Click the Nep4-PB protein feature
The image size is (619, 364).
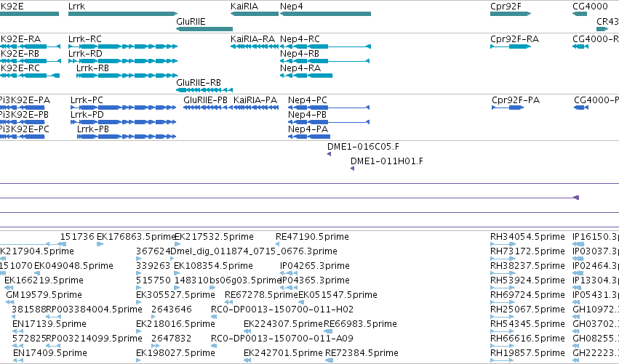(329, 122)
